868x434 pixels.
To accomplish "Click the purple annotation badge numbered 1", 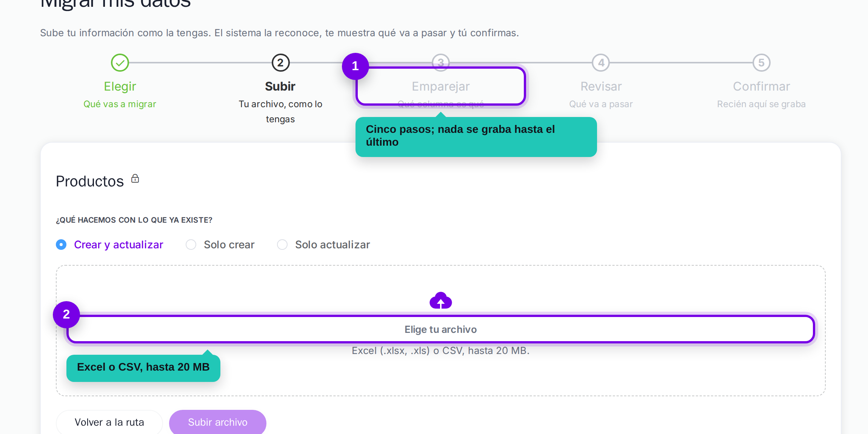I will tap(355, 66).
